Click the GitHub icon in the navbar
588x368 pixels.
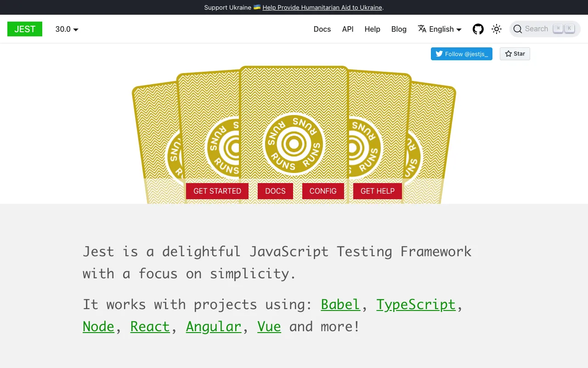coord(478,29)
